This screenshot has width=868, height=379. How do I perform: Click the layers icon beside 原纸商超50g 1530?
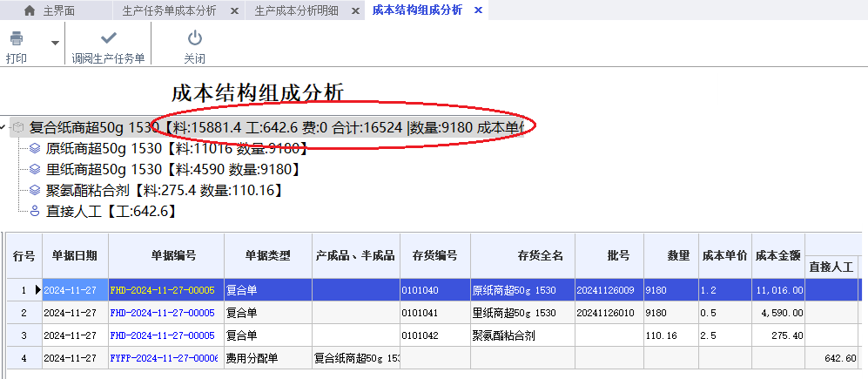coord(35,148)
